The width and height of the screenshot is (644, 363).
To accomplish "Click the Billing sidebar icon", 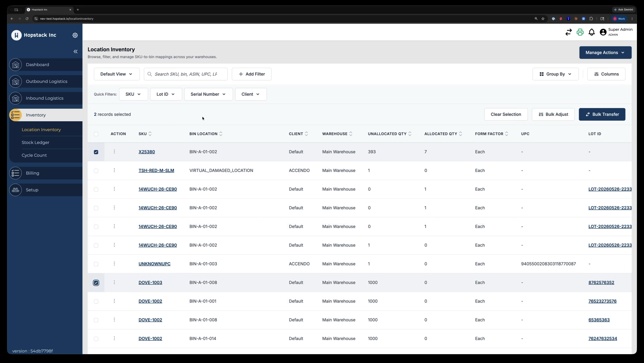I will (x=15, y=173).
